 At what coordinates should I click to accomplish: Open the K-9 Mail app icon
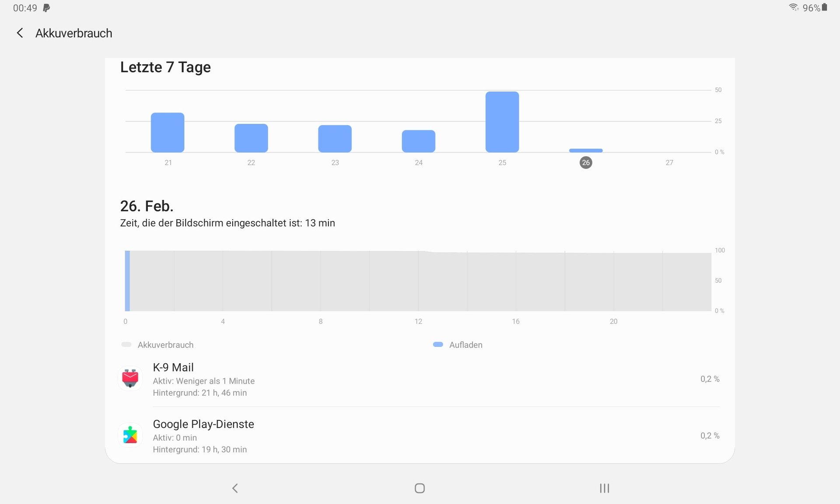(x=130, y=378)
